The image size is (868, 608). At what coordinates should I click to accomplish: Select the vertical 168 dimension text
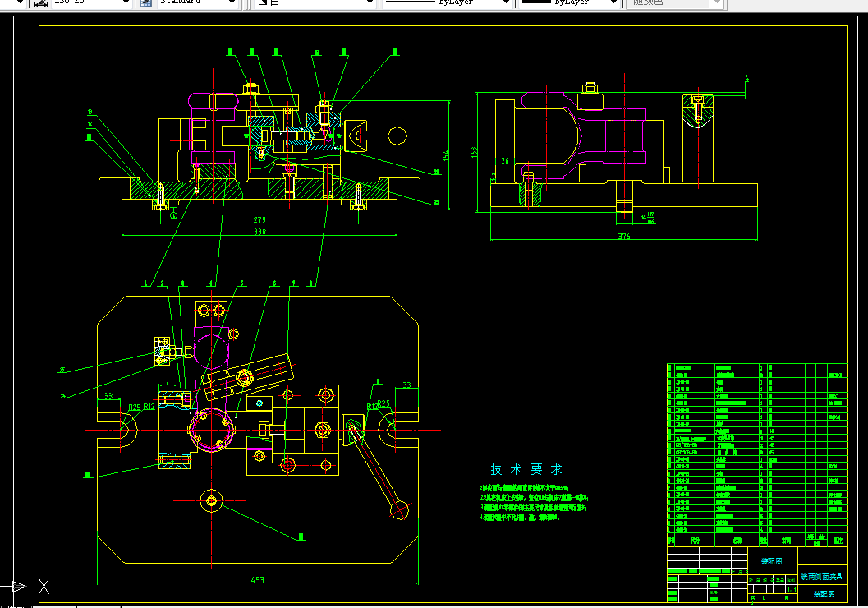(474, 152)
